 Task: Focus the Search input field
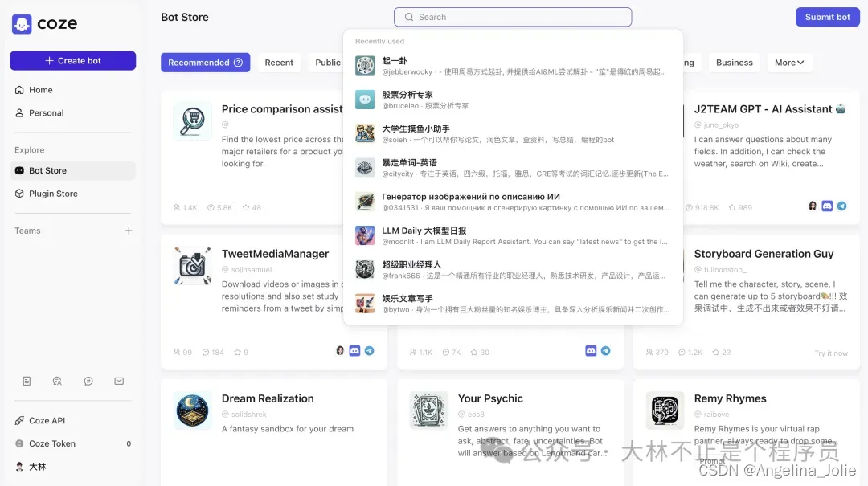[x=513, y=17]
